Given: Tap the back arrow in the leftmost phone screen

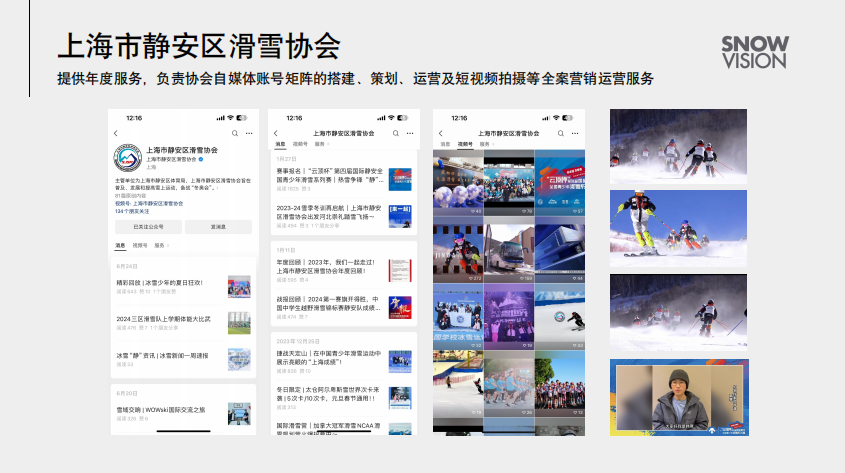Looking at the screenshot, I should tap(116, 133).
